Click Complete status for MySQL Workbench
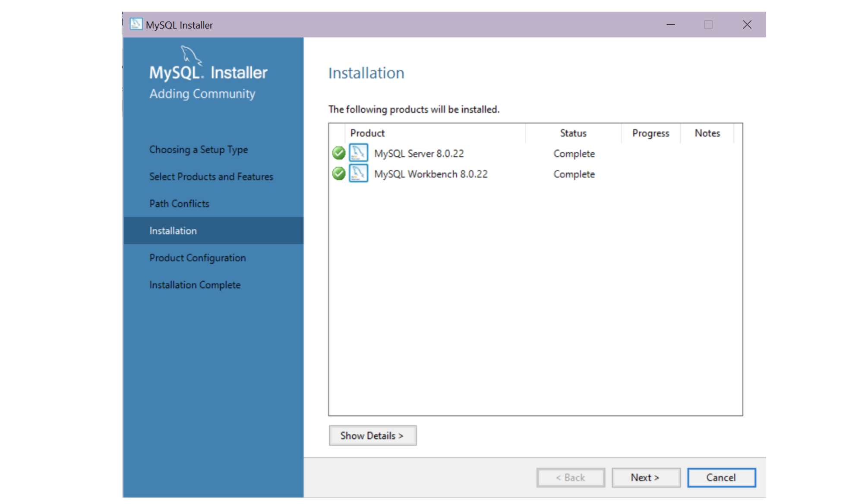The height and width of the screenshot is (504, 865). (574, 174)
